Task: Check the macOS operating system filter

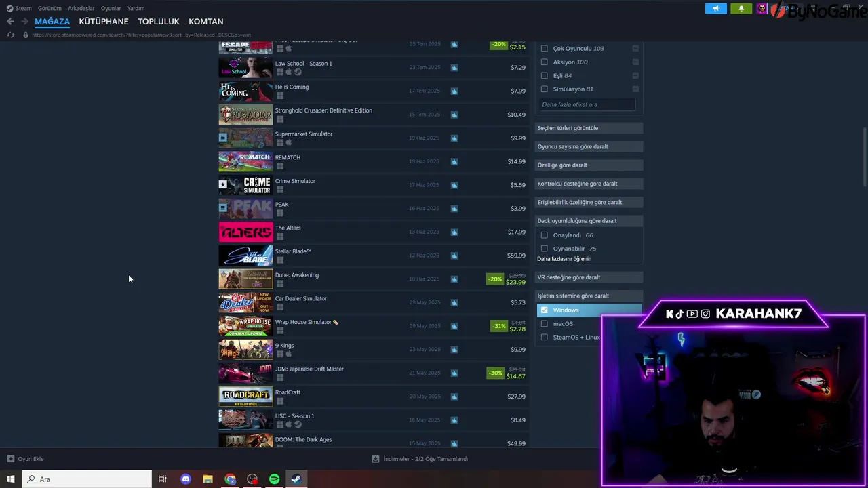Action: point(544,323)
